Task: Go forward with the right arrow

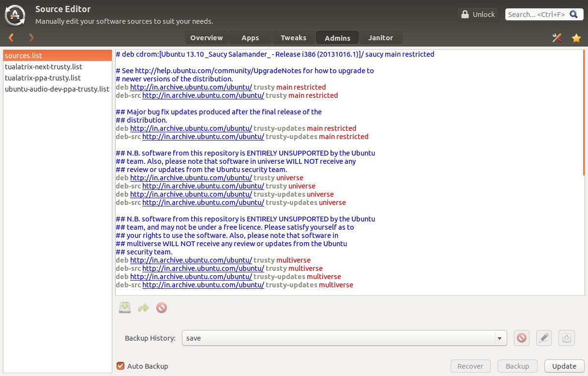Action: tap(31, 38)
